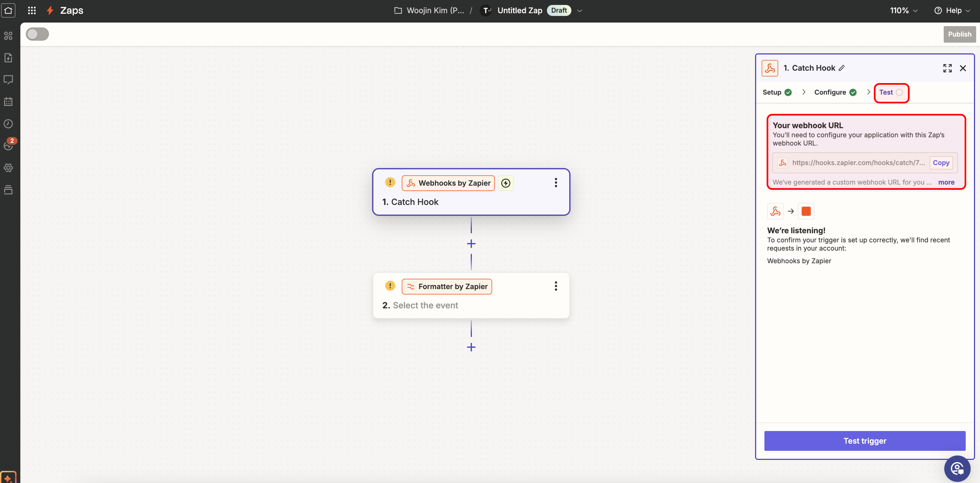The width and height of the screenshot is (980, 483).
Task: Click the sidebar icon with 2 badge
Action: click(8, 146)
